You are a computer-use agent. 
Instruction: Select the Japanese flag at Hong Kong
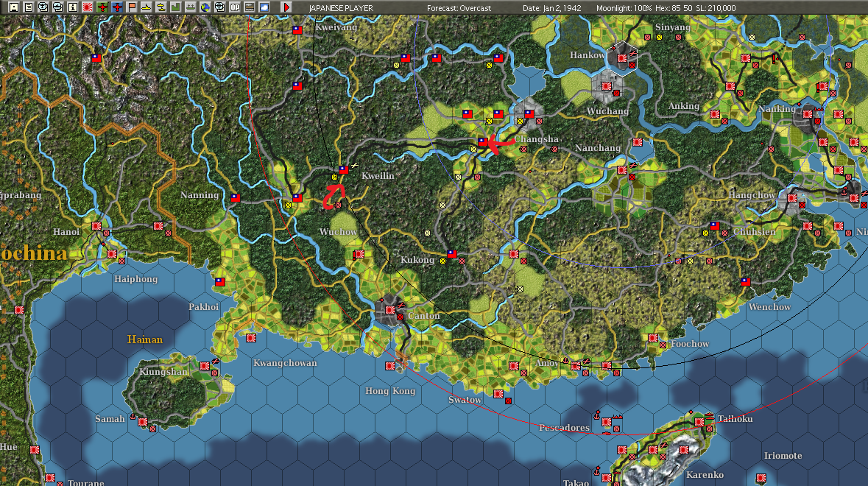coord(390,365)
